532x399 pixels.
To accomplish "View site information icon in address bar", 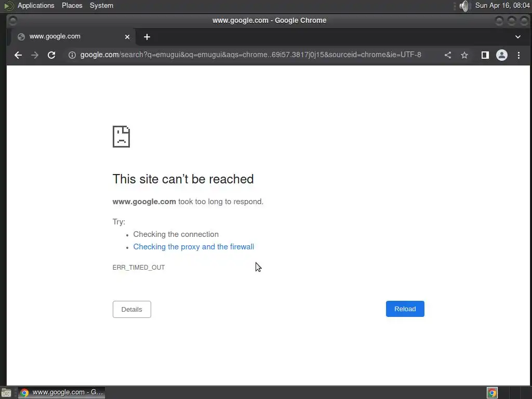I will (x=72, y=55).
